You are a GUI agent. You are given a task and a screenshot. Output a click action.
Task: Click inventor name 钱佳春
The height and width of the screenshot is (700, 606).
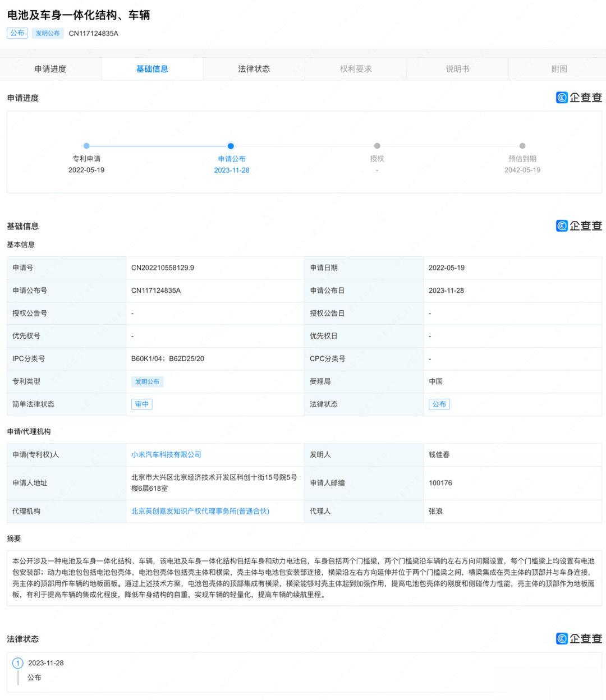point(439,455)
